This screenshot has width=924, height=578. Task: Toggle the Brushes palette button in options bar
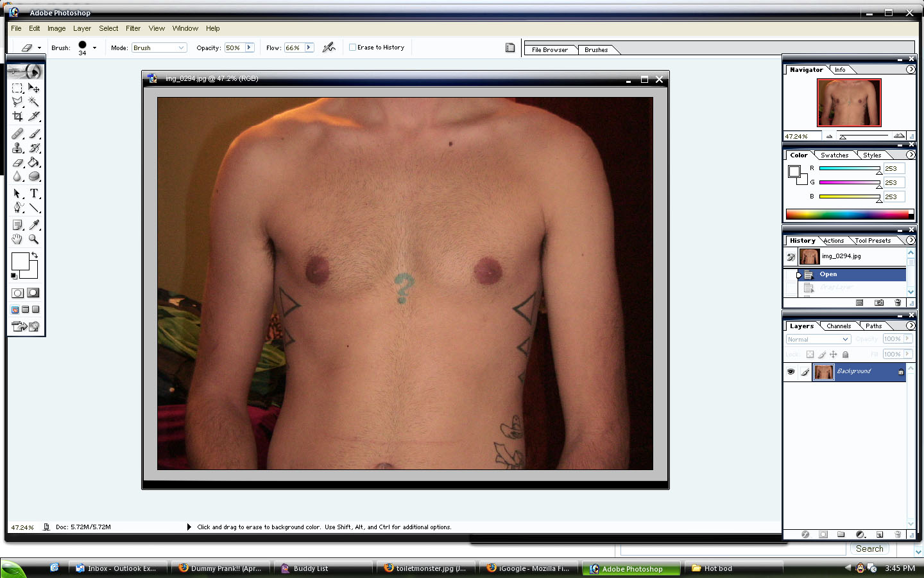click(510, 48)
